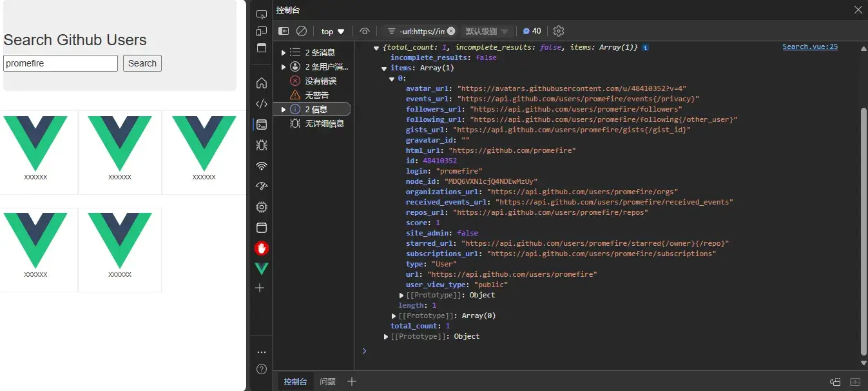868x391 pixels.
Task: Click the console scrollbar up arrow
Action: 863,49
